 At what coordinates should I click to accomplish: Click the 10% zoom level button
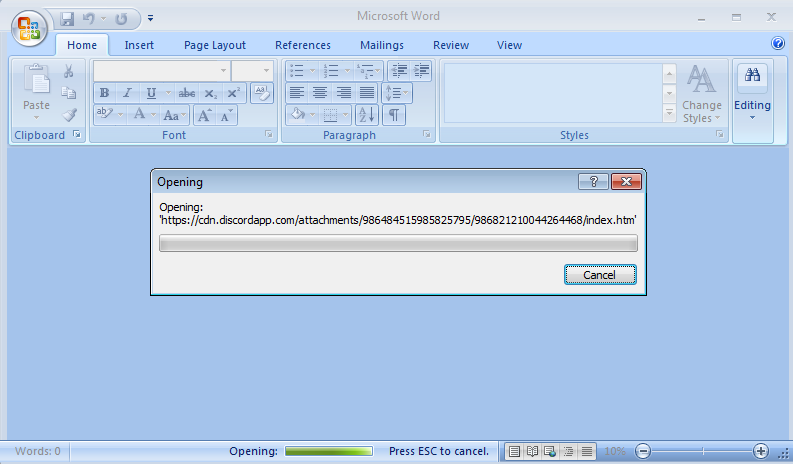(x=615, y=451)
